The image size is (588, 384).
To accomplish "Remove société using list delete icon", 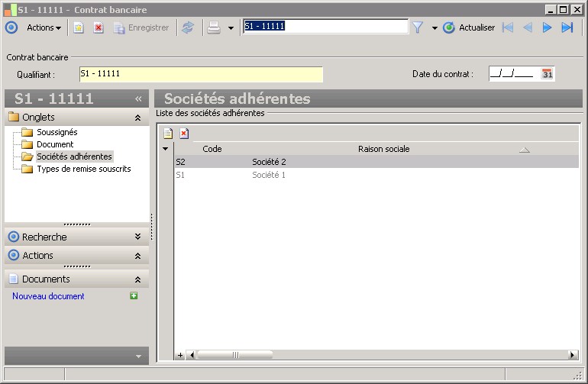I will coord(184,133).
